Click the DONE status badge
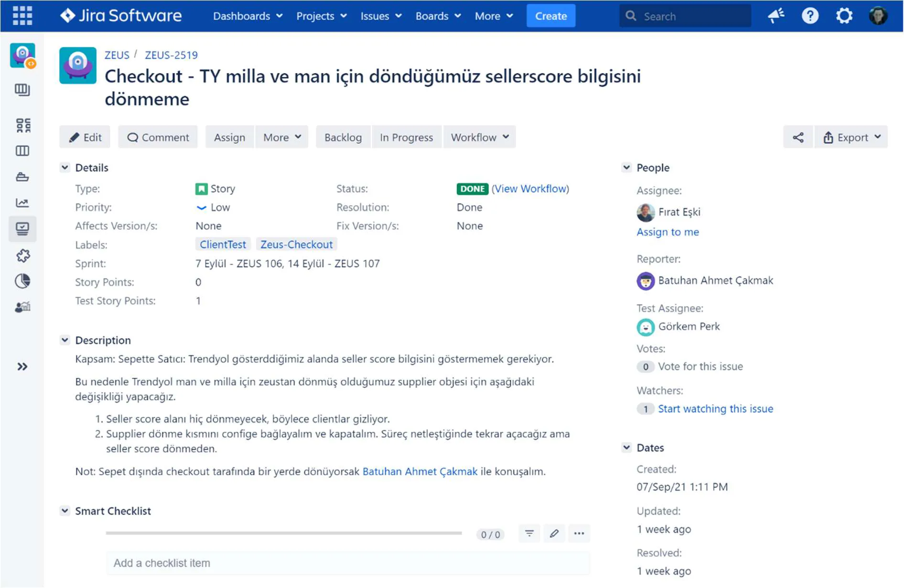This screenshot has height=588, width=904. (x=473, y=189)
